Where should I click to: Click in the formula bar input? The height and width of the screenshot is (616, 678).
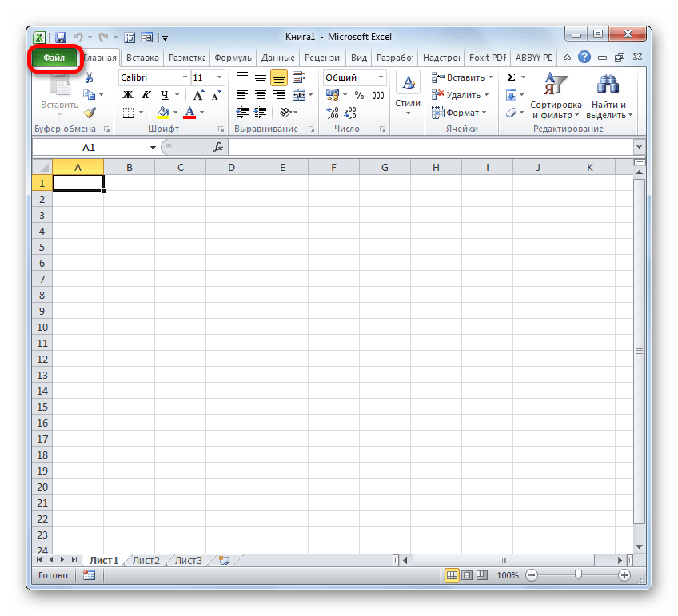coord(431,148)
